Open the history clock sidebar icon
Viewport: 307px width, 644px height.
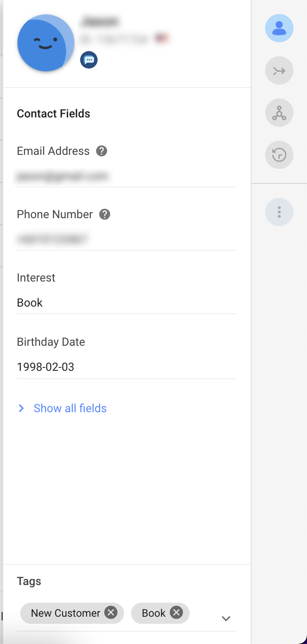point(279,155)
